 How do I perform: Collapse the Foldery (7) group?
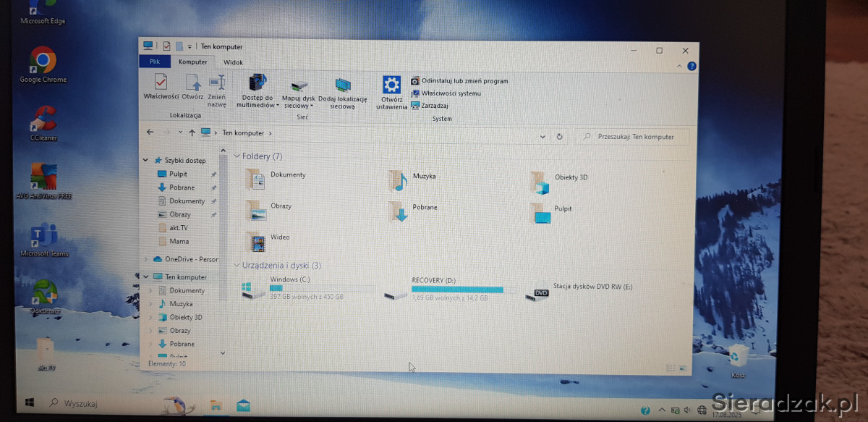237,156
